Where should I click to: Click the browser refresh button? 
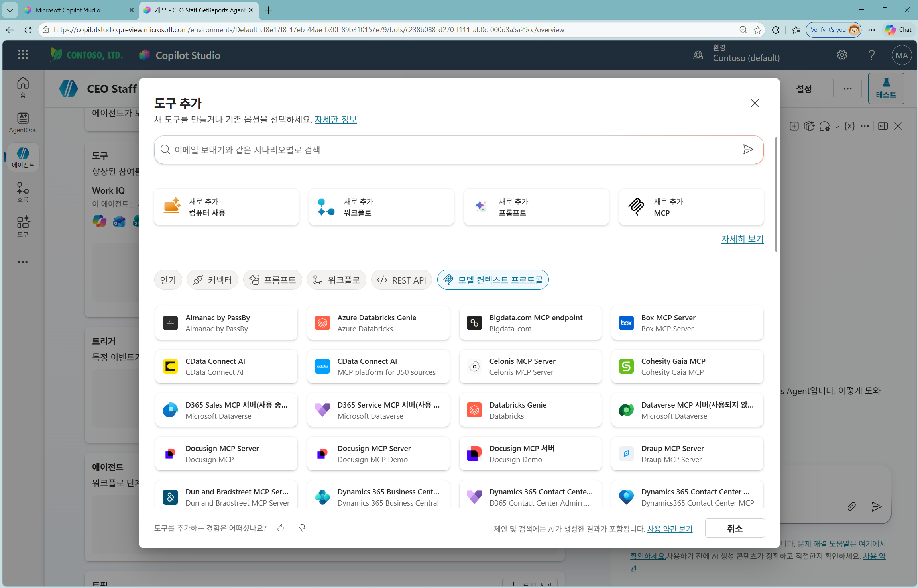click(x=28, y=30)
